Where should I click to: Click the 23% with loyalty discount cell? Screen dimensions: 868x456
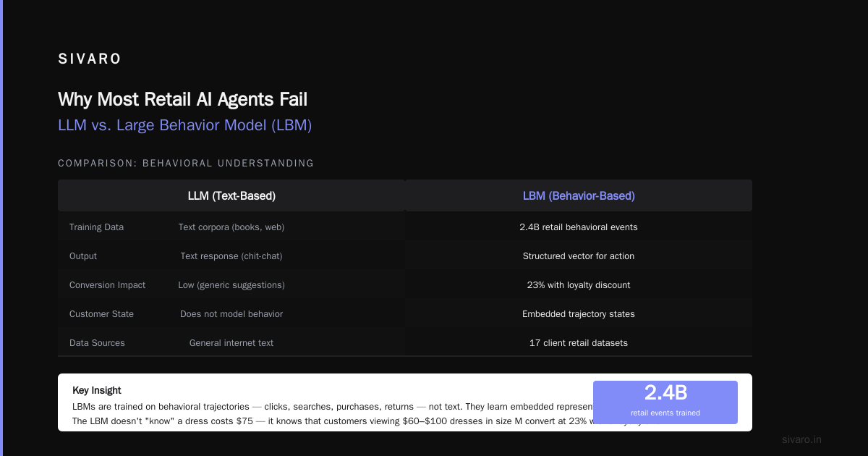[x=579, y=285]
